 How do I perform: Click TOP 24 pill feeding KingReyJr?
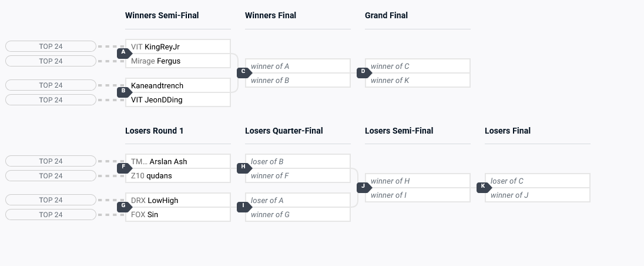point(51,46)
